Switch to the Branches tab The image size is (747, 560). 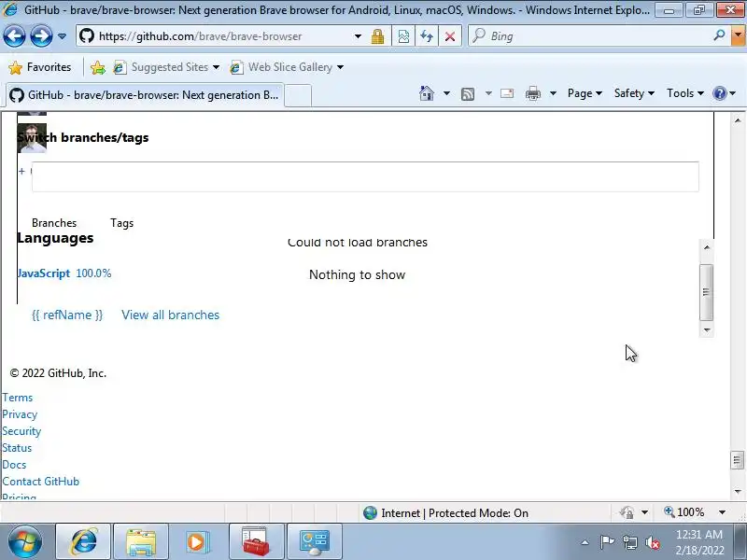54,223
